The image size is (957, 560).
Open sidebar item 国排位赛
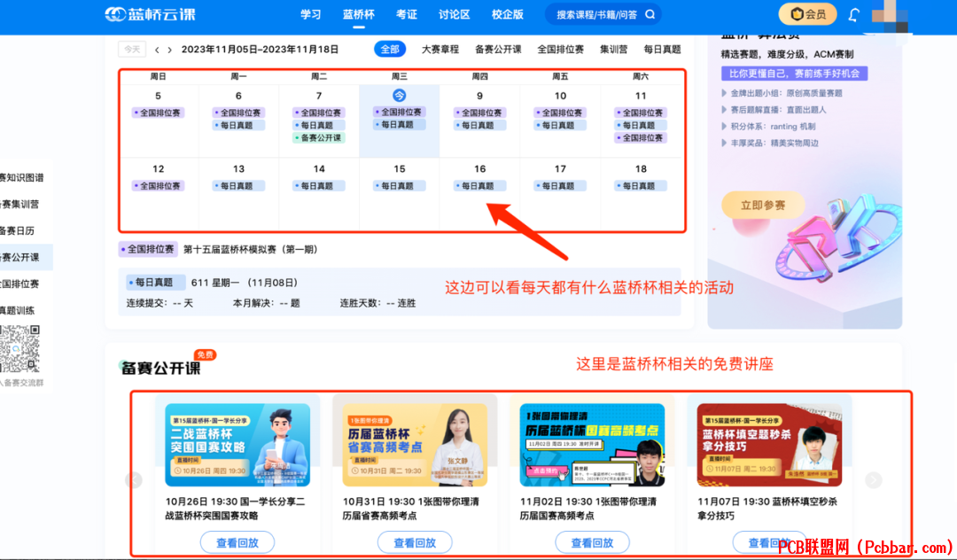coord(19,284)
